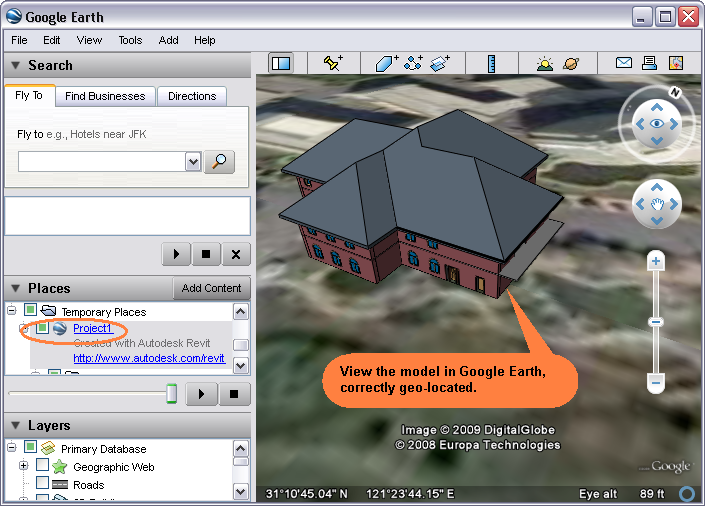Show the ruler measuring tool
705x506 pixels.
491,63
